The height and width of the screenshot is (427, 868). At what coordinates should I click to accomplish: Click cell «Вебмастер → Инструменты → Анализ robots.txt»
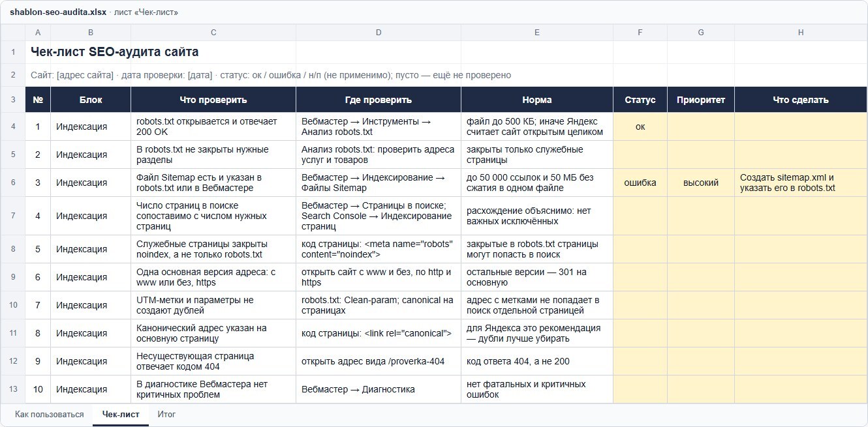point(379,126)
